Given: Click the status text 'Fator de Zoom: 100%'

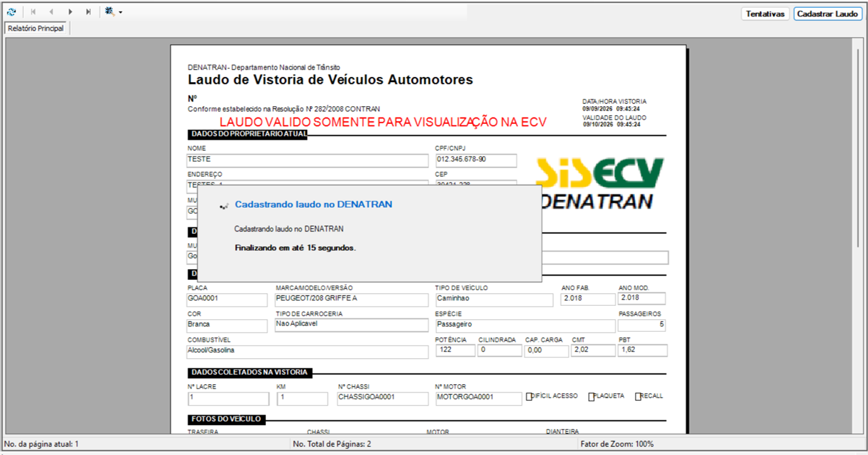Looking at the screenshot, I should (x=617, y=444).
